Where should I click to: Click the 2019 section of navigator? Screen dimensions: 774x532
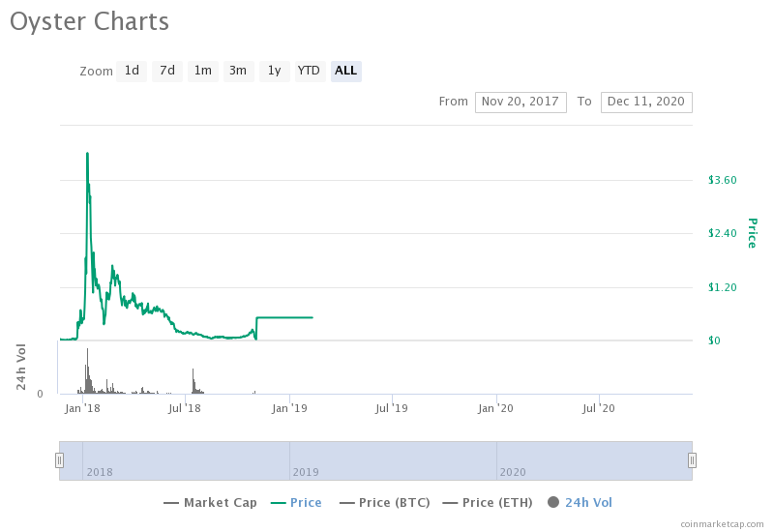pyautogui.click(x=392, y=461)
